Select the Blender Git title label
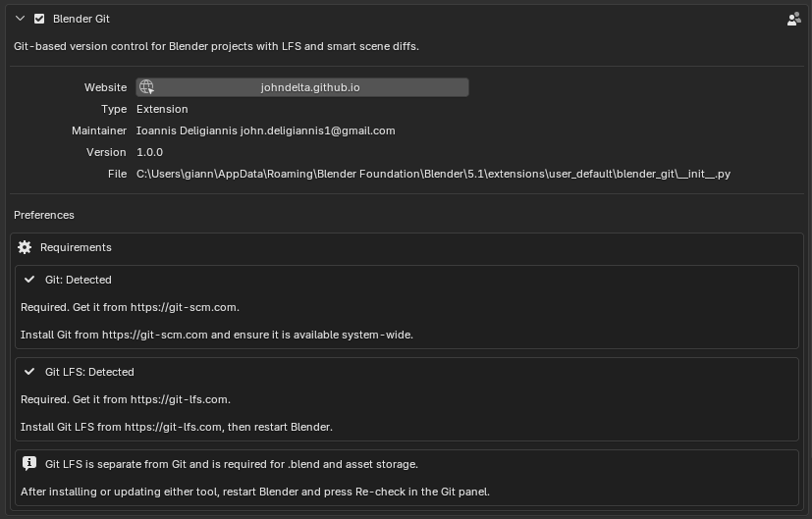Viewport: 812px width, 519px height. click(x=81, y=19)
